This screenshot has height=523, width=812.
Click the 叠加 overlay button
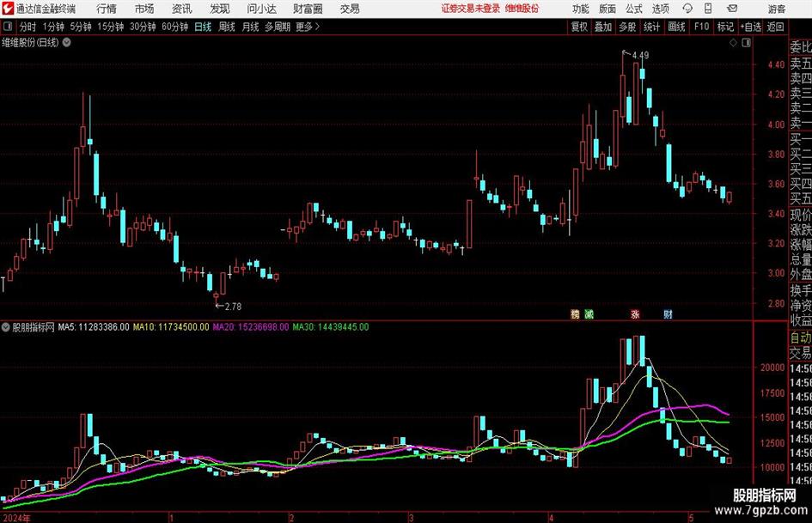[603, 27]
